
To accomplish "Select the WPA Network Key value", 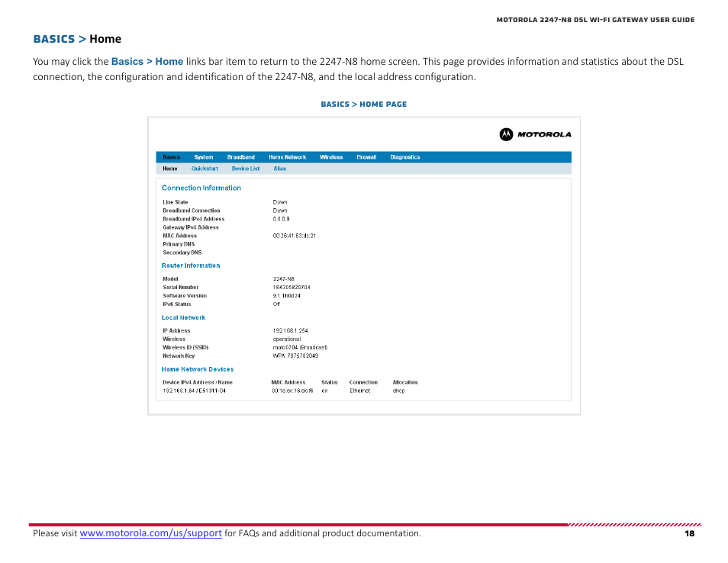I will (x=295, y=356).
